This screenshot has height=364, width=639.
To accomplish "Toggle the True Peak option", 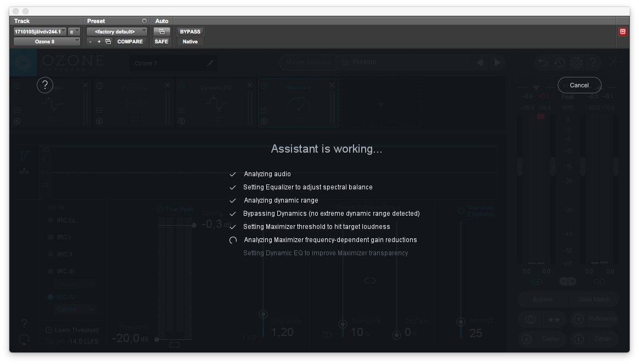I will 175,209.
